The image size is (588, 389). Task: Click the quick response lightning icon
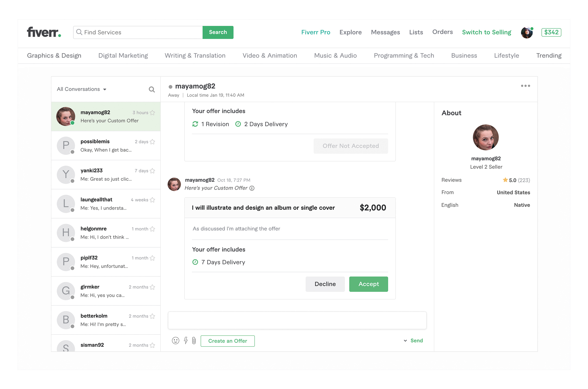click(186, 341)
